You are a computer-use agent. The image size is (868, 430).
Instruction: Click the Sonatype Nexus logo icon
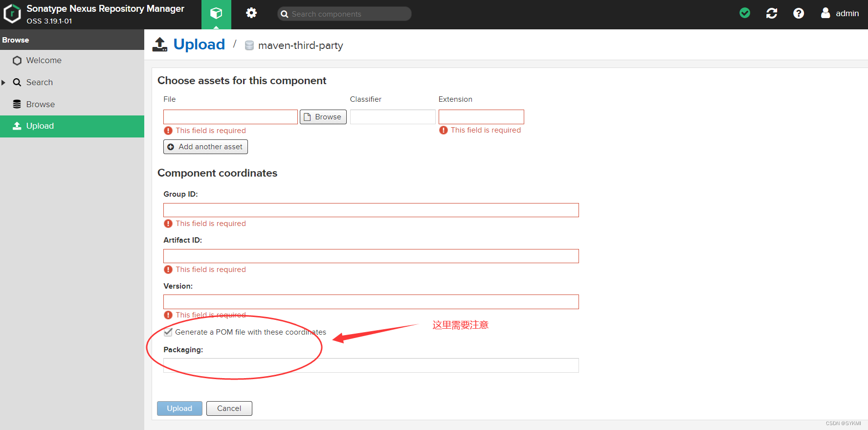click(x=12, y=14)
